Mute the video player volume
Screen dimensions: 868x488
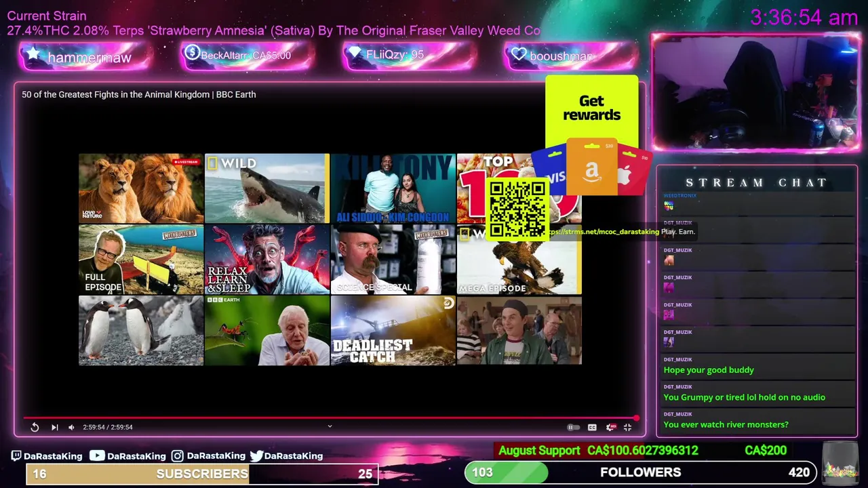(x=71, y=427)
